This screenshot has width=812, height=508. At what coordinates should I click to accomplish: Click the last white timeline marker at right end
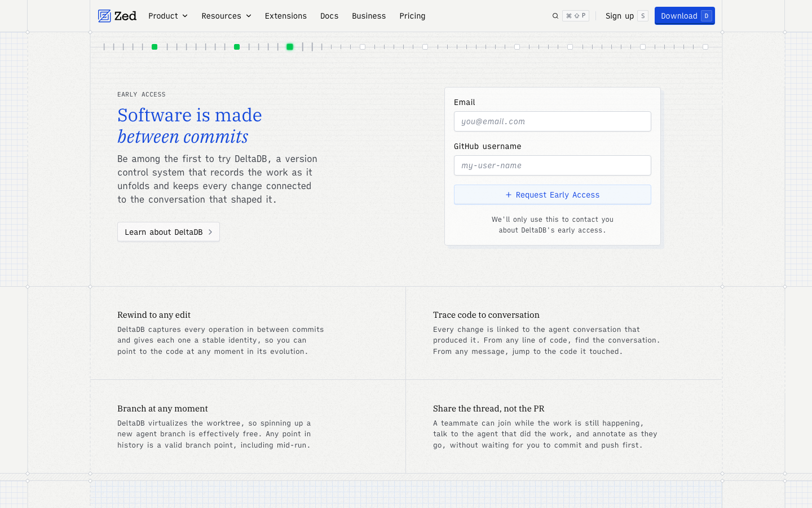point(705,47)
